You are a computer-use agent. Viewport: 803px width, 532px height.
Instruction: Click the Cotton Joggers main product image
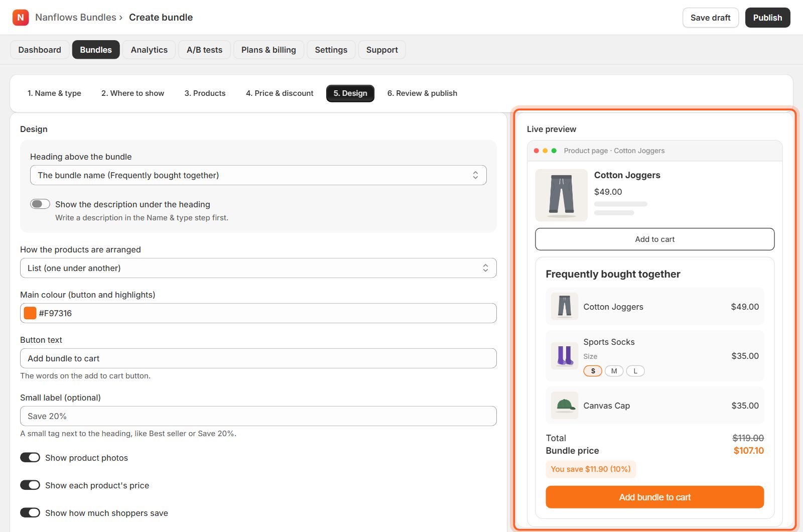561,195
